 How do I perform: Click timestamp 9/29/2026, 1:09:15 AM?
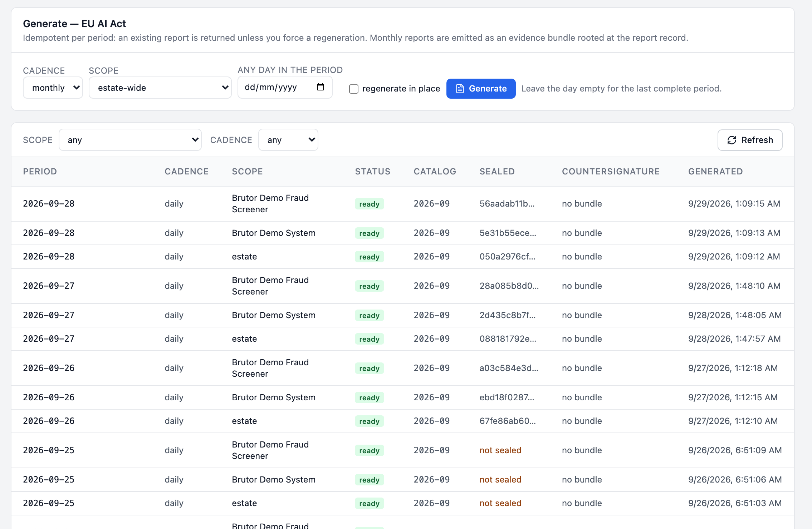[734, 204]
